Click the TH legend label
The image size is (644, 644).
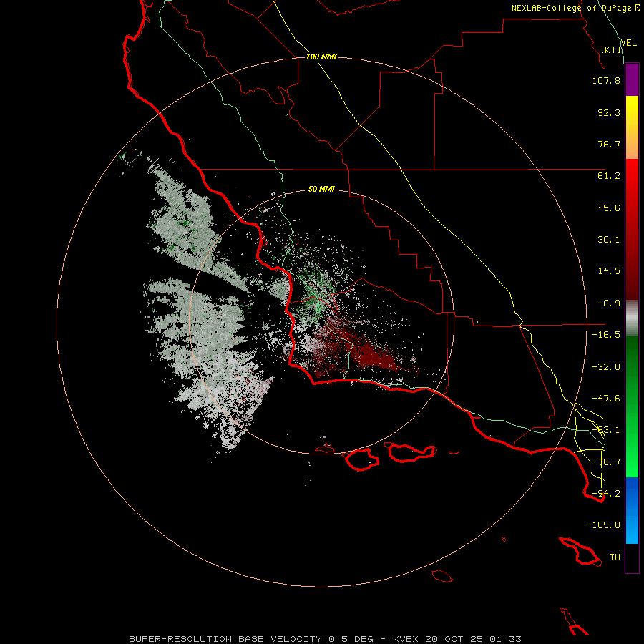point(615,557)
